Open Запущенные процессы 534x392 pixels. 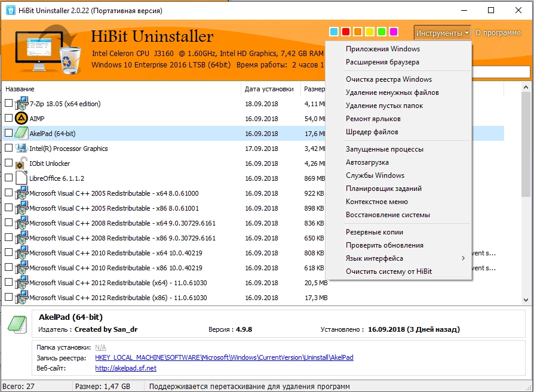pos(398,149)
